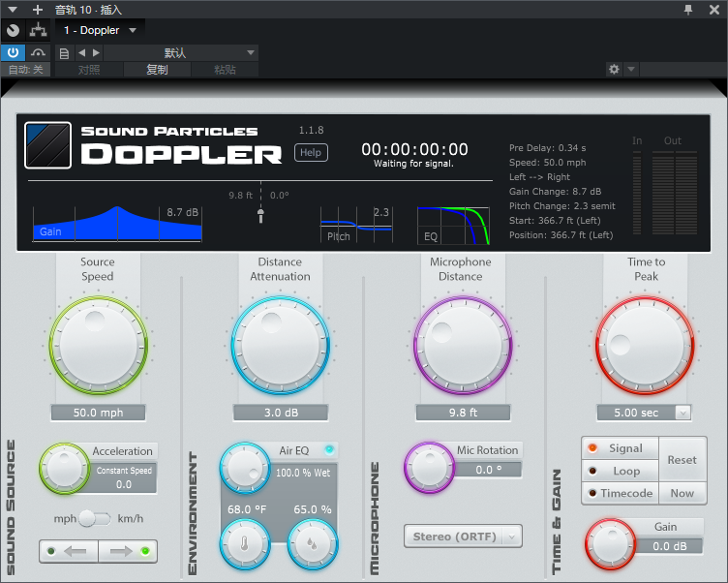Click the temperature thermometer knob
This screenshot has width=728, height=583.
point(245,544)
